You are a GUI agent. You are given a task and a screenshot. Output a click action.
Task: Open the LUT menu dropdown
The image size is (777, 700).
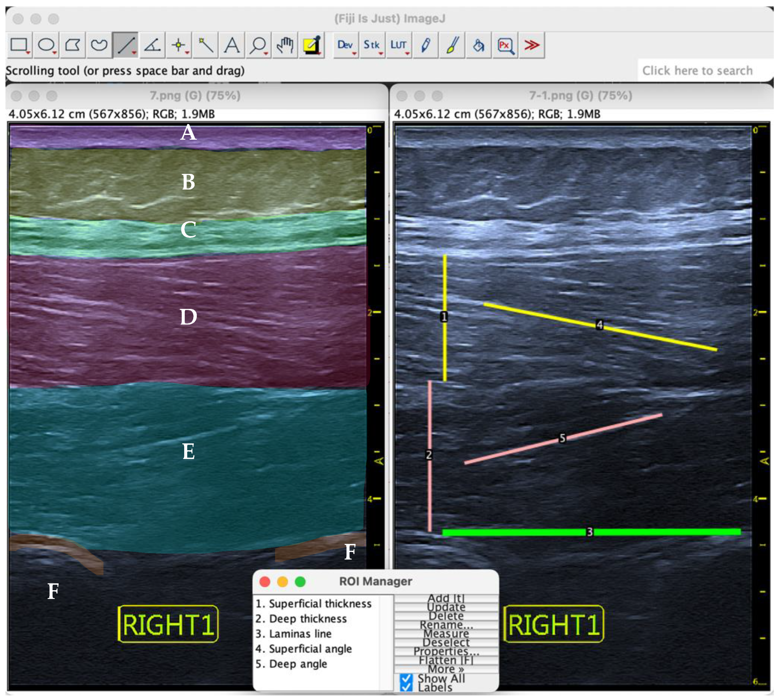pyautogui.click(x=399, y=45)
